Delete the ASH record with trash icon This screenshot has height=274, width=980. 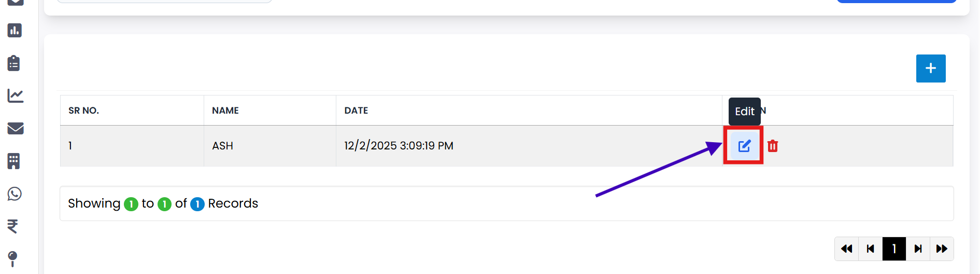click(x=773, y=146)
